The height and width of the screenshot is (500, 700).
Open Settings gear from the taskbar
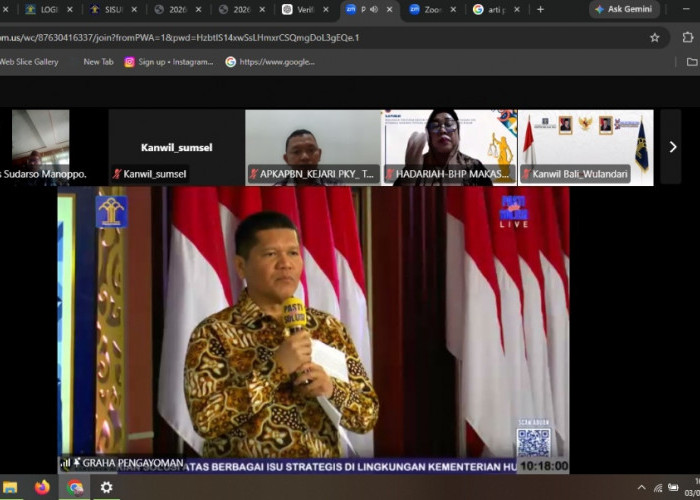click(106, 487)
